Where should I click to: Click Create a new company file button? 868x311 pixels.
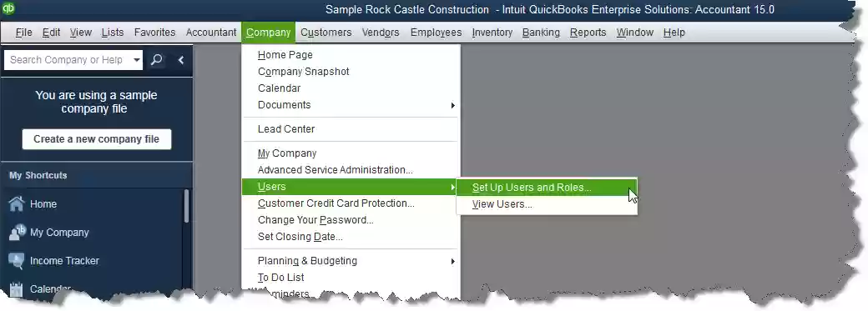tap(96, 139)
